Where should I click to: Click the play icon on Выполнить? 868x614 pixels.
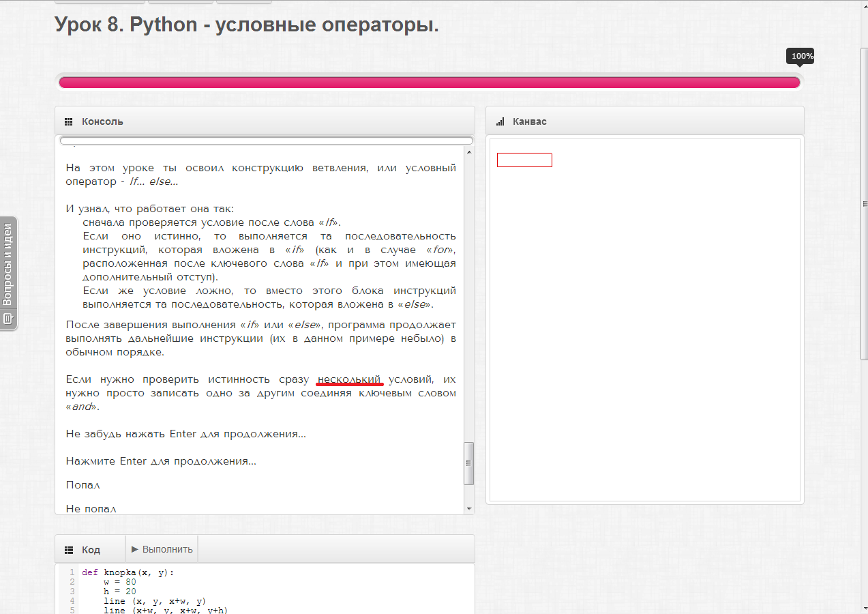tap(135, 549)
